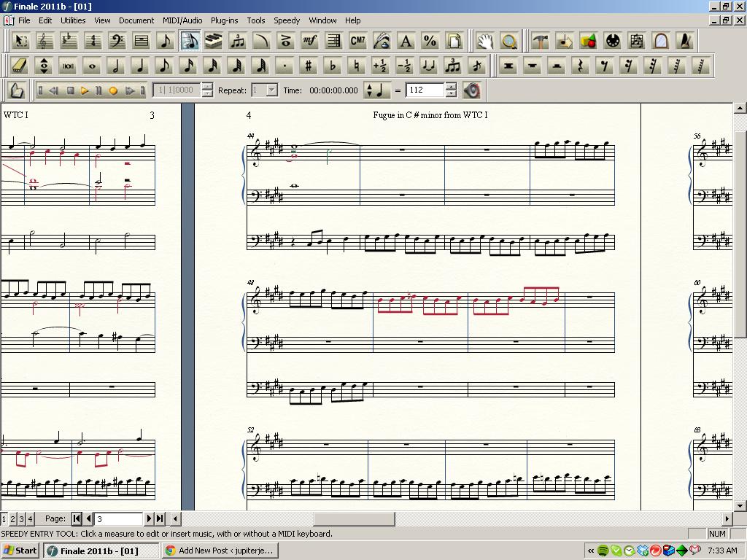
Task: Select the Mirror tool
Action: point(661,41)
